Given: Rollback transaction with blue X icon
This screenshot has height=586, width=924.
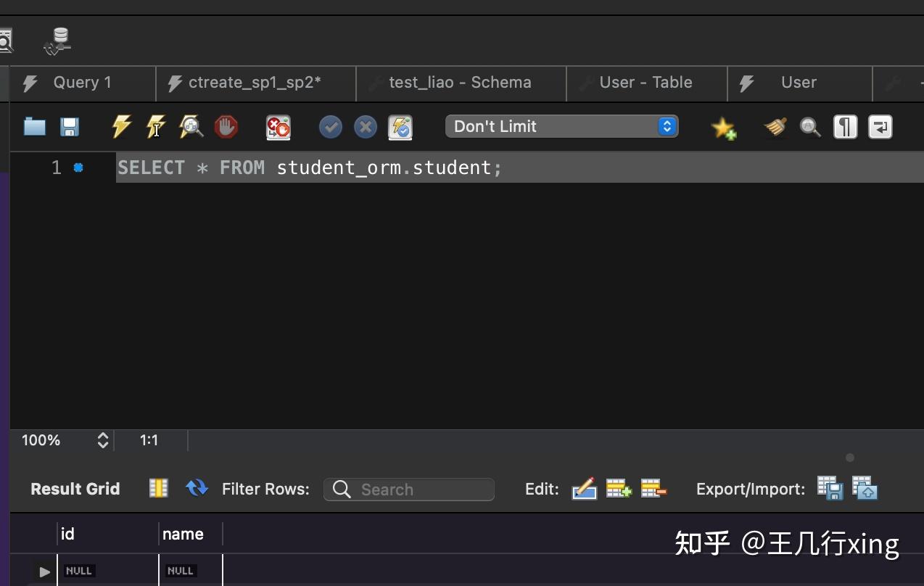Looking at the screenshot, I should [366, 127].
